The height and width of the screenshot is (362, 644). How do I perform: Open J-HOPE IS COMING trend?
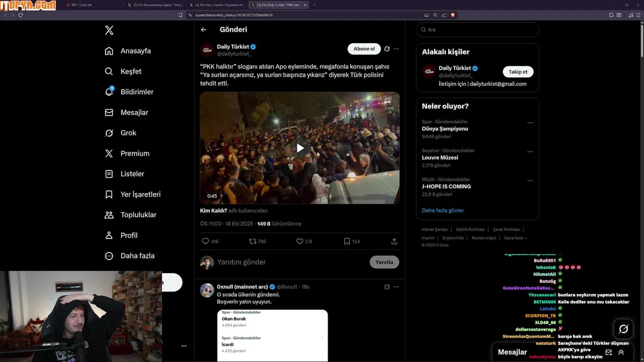(446, 187)
